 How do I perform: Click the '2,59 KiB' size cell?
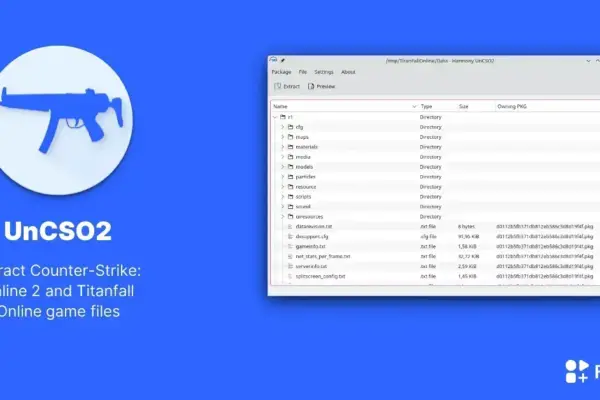click(467, 266)
